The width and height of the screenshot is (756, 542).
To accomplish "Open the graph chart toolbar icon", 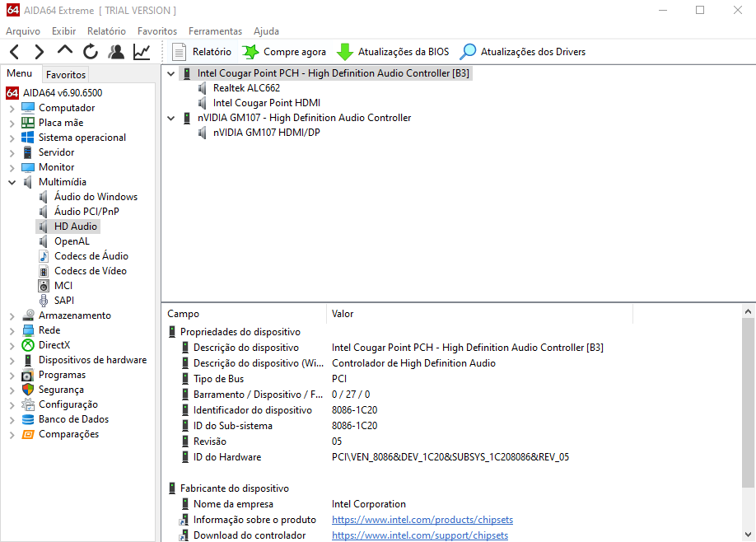I will coord(142,52).
